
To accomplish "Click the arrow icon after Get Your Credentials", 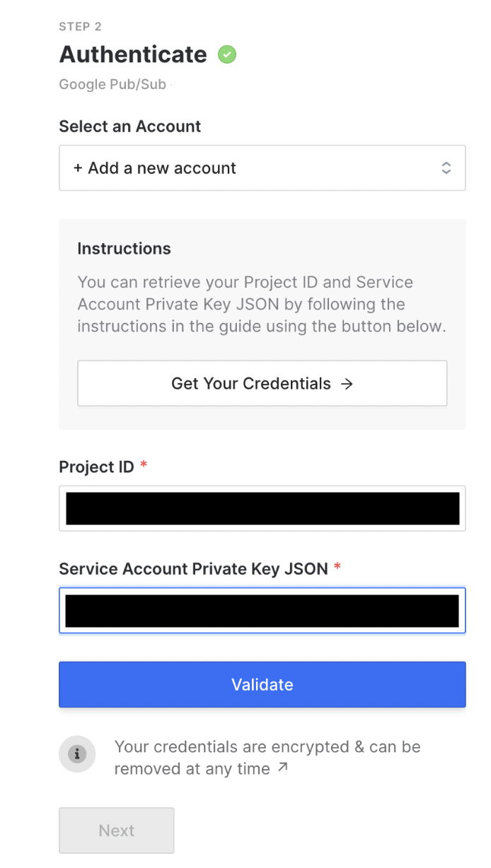I will 347,384.
